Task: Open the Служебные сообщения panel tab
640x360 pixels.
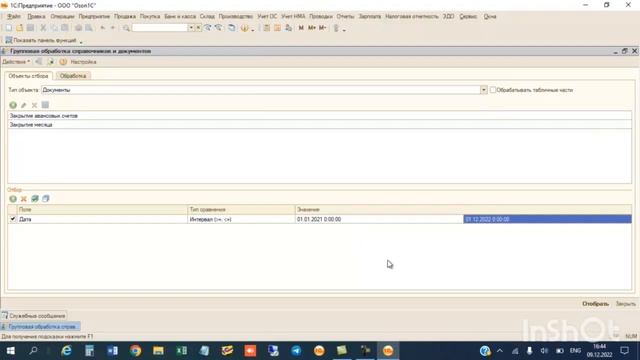Action: click(33, 316)
